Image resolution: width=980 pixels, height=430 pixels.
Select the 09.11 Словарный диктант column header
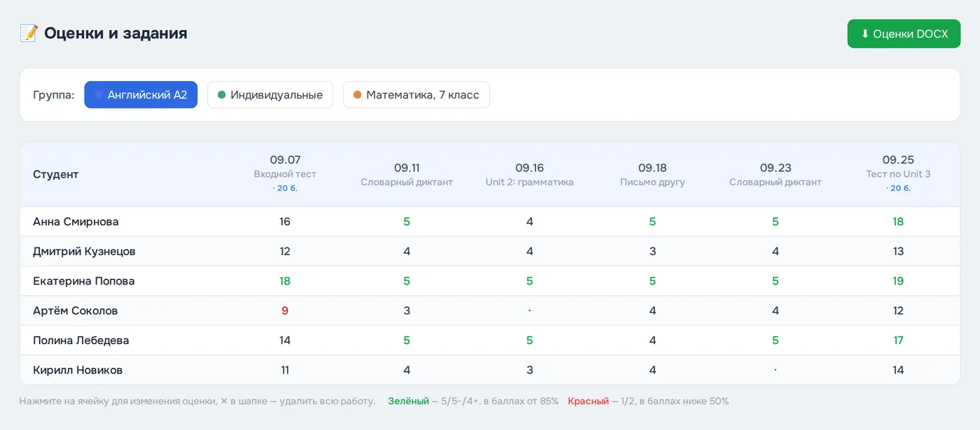point(407,174)
